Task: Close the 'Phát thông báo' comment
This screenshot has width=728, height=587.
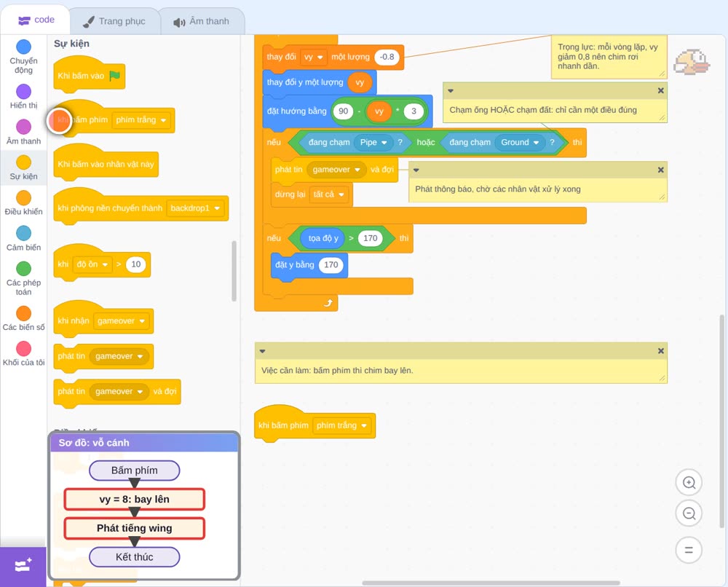Action: coord(661,170)
